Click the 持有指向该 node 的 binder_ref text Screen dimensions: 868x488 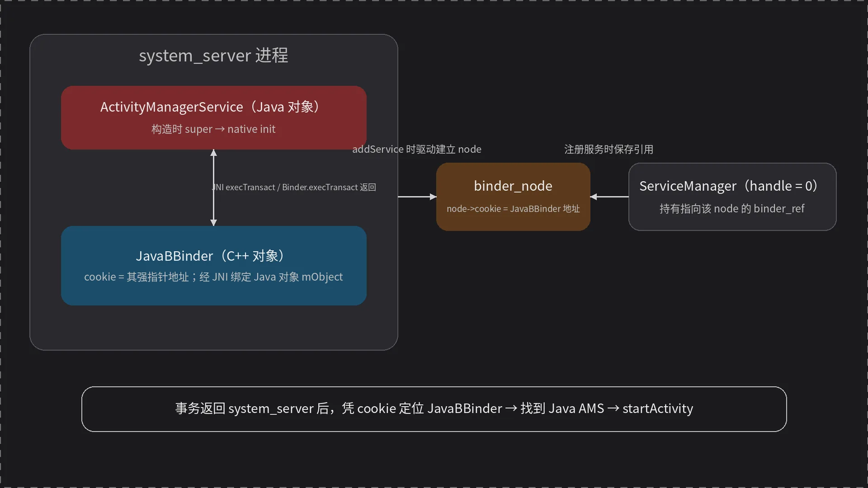732,209
